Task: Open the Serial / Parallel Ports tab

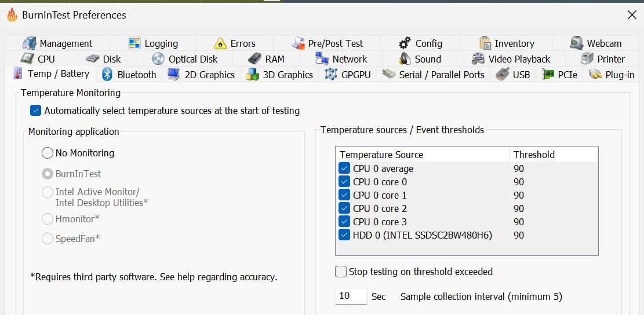Action: click(434, 74)
